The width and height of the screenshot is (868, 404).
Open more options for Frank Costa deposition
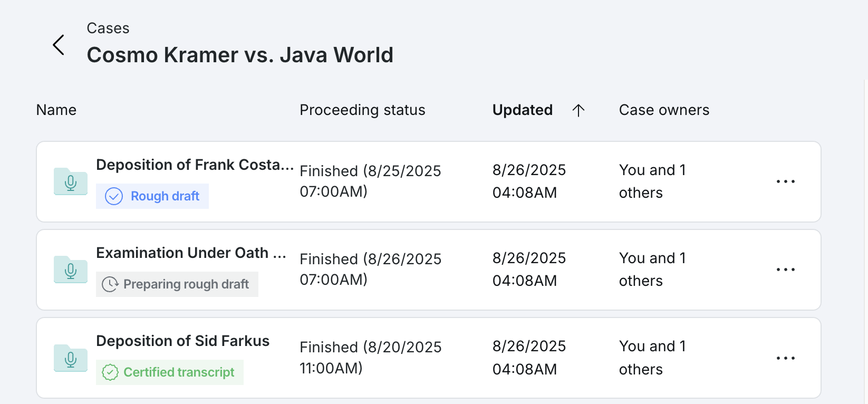(x=786, y=181)
